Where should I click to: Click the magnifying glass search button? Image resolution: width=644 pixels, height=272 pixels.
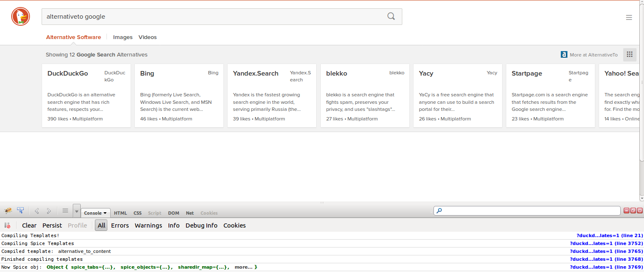click(x=391, y=17)
